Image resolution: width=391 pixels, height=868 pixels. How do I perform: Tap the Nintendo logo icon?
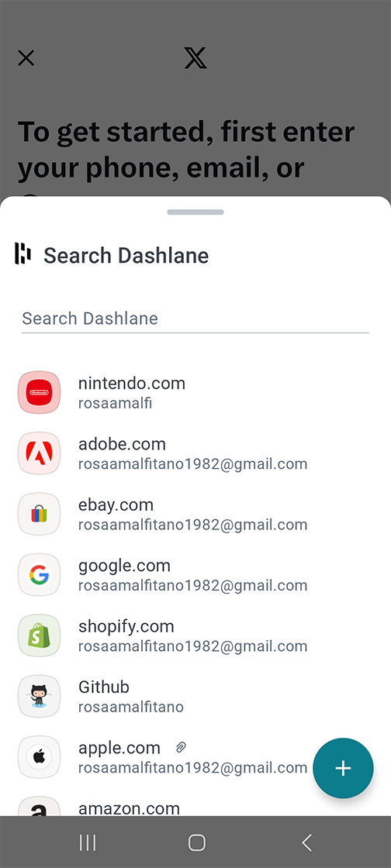pos(39,392)
